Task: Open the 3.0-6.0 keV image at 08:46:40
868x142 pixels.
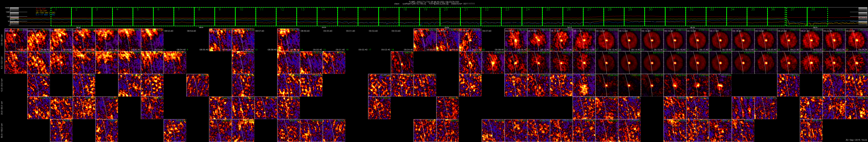Action: point(16,40)
